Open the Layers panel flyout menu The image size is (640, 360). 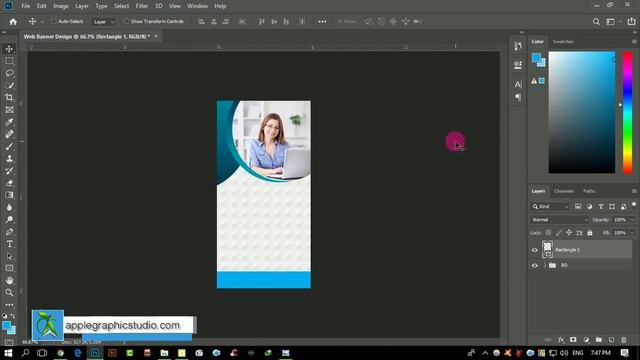634,191
